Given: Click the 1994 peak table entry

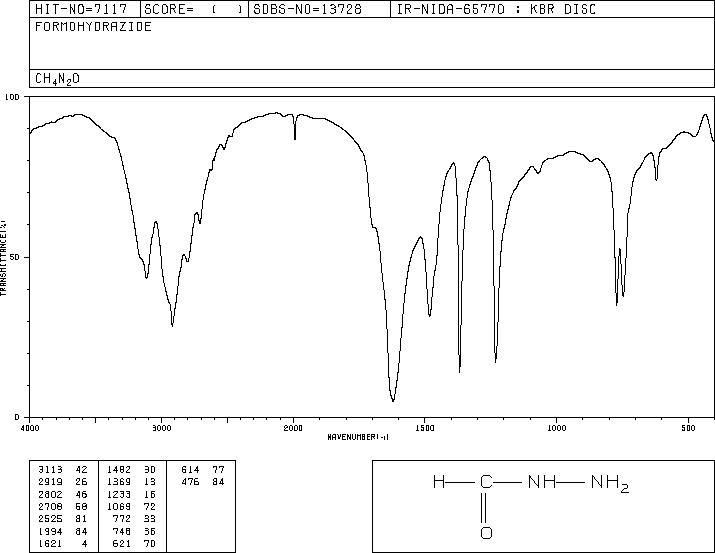Looking at the screenshot, I should 62,532.
